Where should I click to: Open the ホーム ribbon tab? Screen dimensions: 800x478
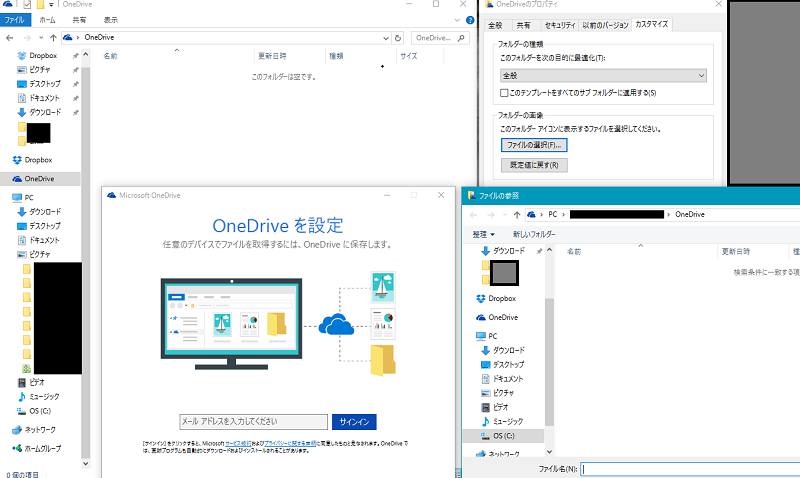pos(47,20)
